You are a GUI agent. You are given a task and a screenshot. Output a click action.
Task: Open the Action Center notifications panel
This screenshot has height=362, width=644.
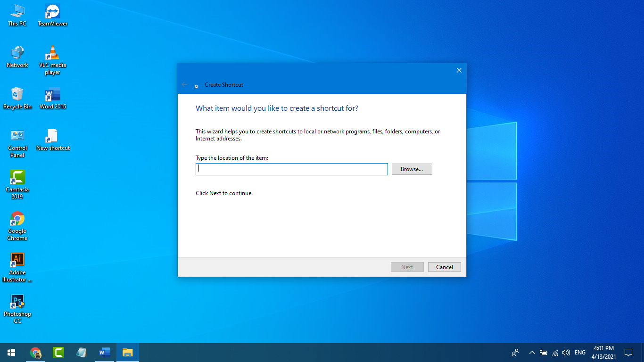628,353
